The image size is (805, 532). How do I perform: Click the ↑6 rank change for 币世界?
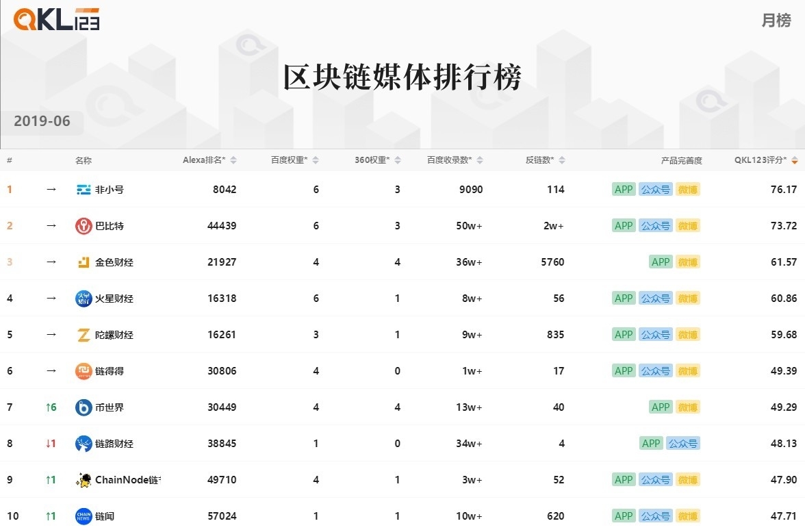pos(51,407)
